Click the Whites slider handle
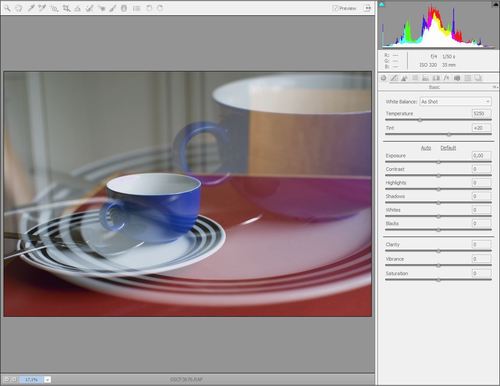 pyautogui.click(x=439, y=216)
